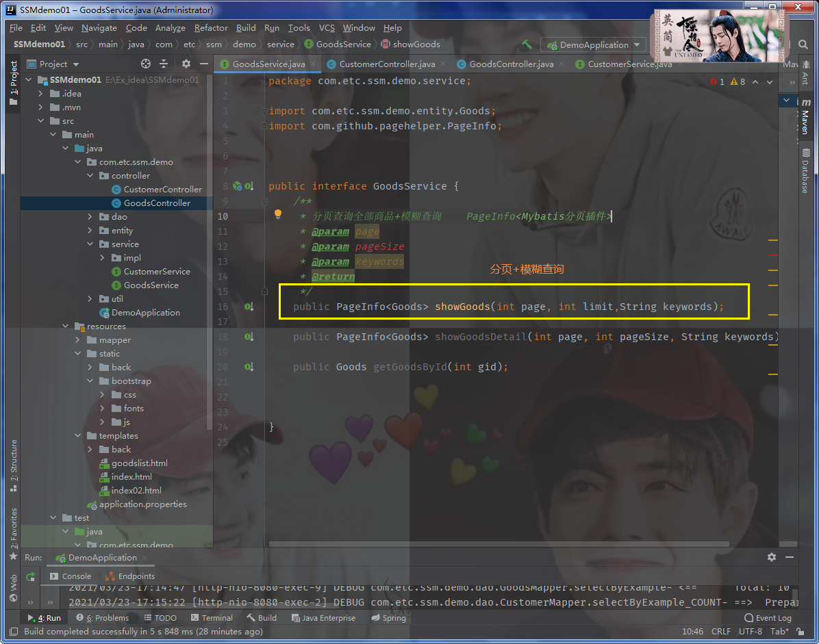Hide the Project panel with minus icon
819x644 pixels.
tap(203, 64)
